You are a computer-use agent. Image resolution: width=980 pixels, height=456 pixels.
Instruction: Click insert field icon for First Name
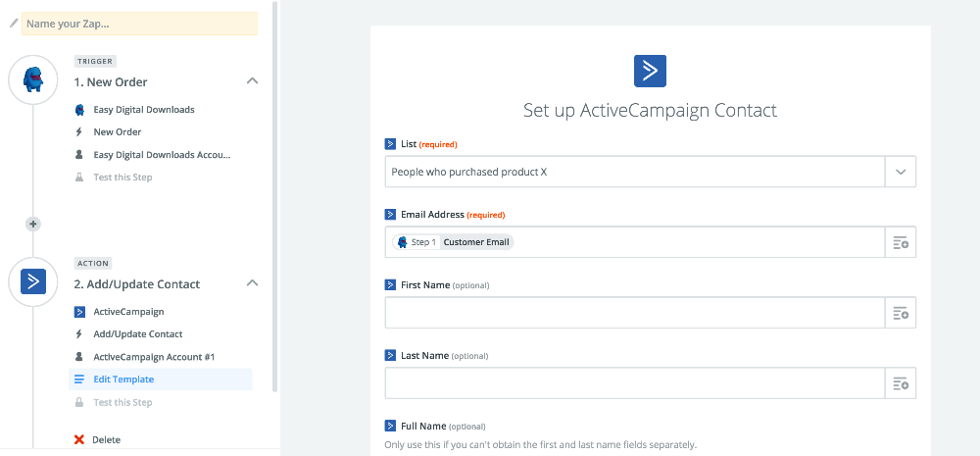[x=900, y=313]
